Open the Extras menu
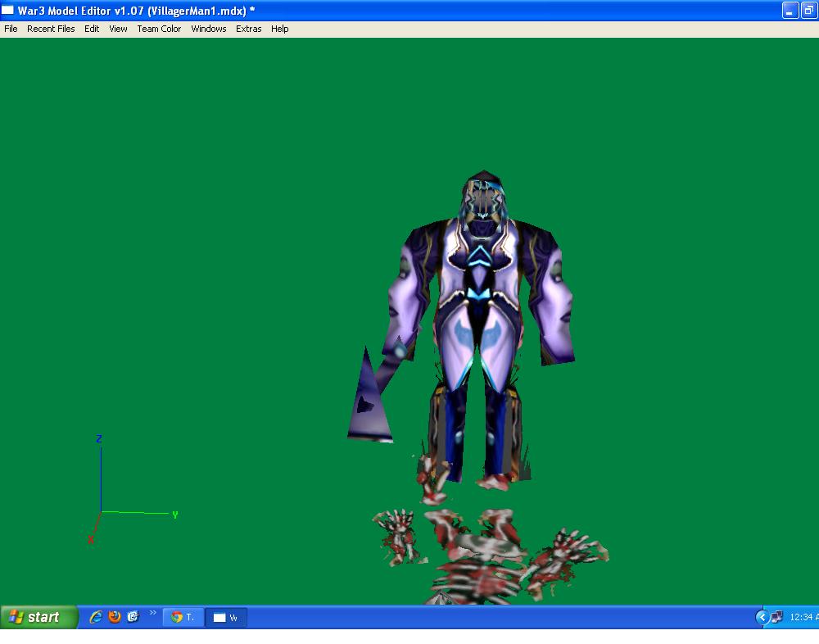 point(249,29)
